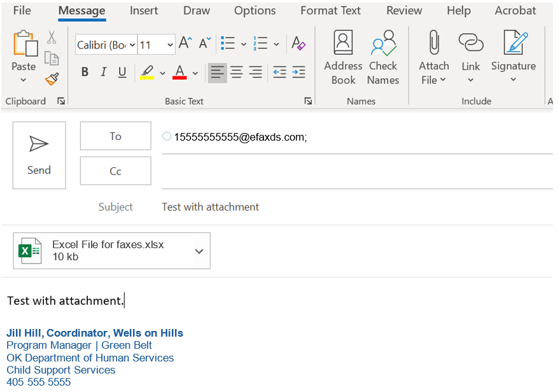This screenshot has width=558, height=392.
Task: Click the body text 'Test with attachment.'
Action: click(x=65, y=301)
